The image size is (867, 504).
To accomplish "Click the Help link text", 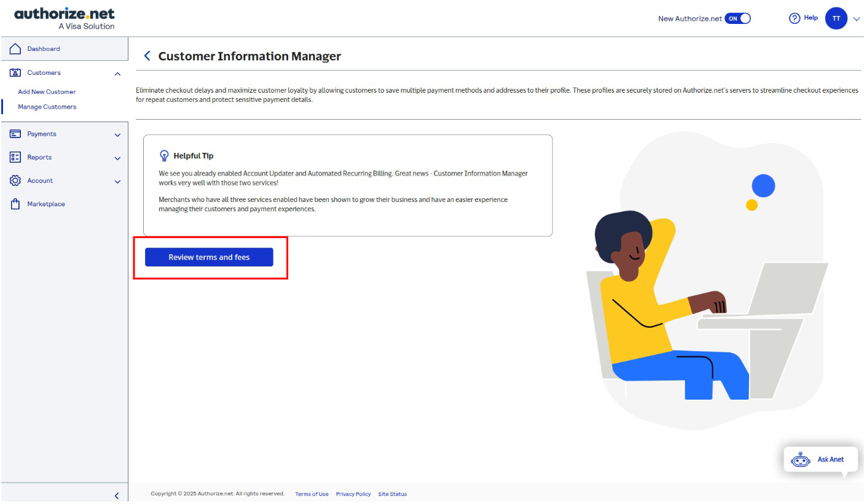I will (x=811, y=18).
